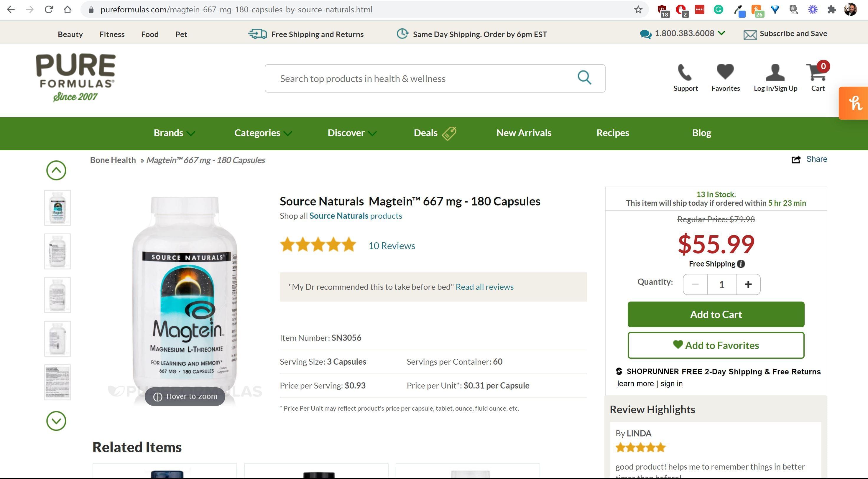Viewport: 868px width, 479px height.
Task: Open the Beauty top navigation link
Action: (x=70, y=34)
